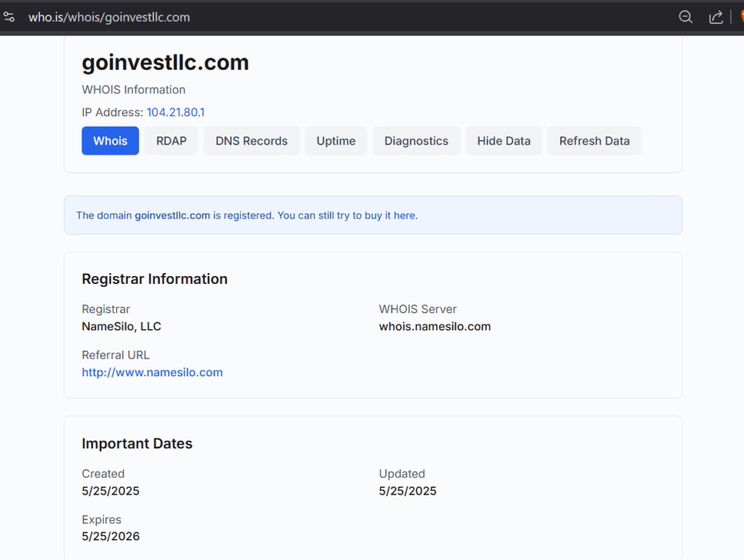Click the Referral URL label
This screenshot has height=560, width=744.
click(116, 355)
